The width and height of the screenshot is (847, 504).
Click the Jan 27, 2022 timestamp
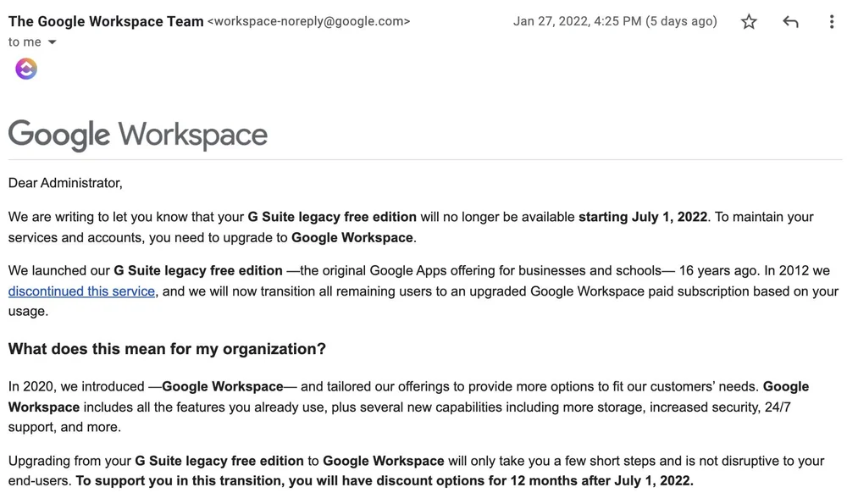tap(615, 22)
